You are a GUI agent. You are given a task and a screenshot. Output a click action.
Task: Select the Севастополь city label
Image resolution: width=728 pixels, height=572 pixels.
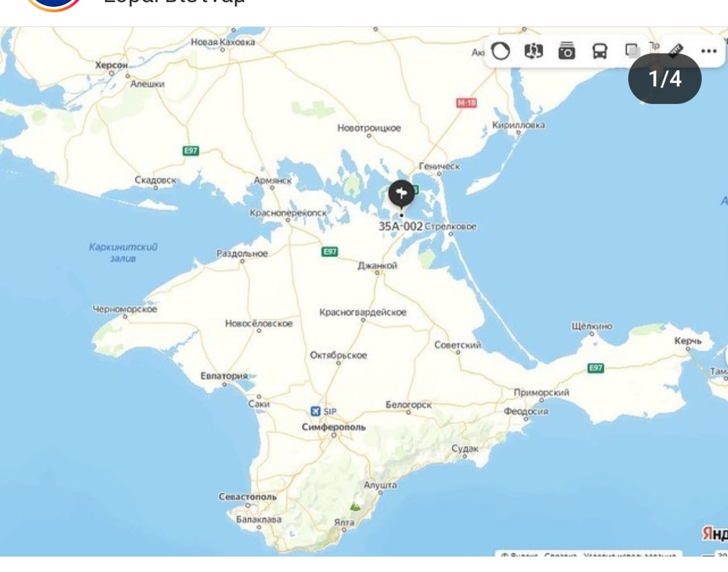click(x=247, y=496)
